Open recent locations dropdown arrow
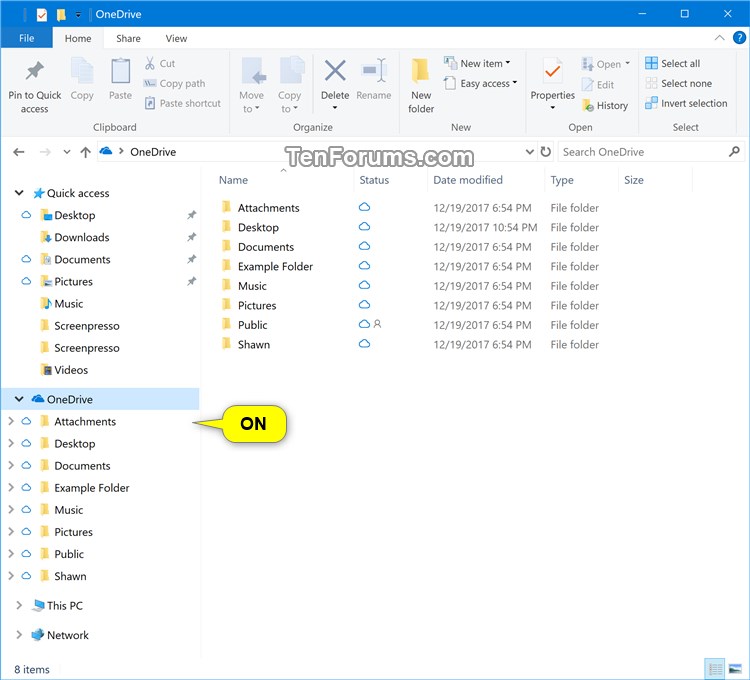 tap(66, 152)
